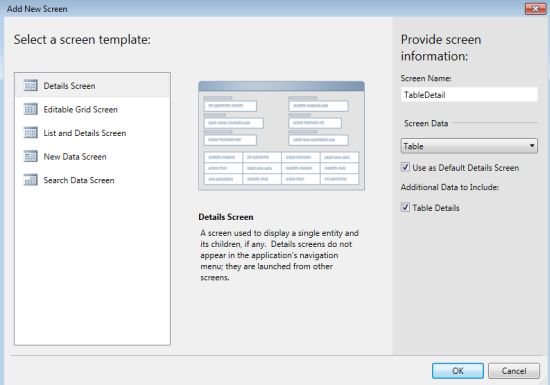The width and height of the screenshot is (550, 385).
Task: Select the Details Screen template label
Action: tap(69, 86)
